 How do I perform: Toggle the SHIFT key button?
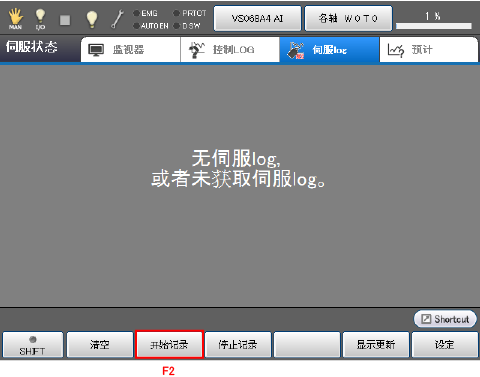(32, 345)
